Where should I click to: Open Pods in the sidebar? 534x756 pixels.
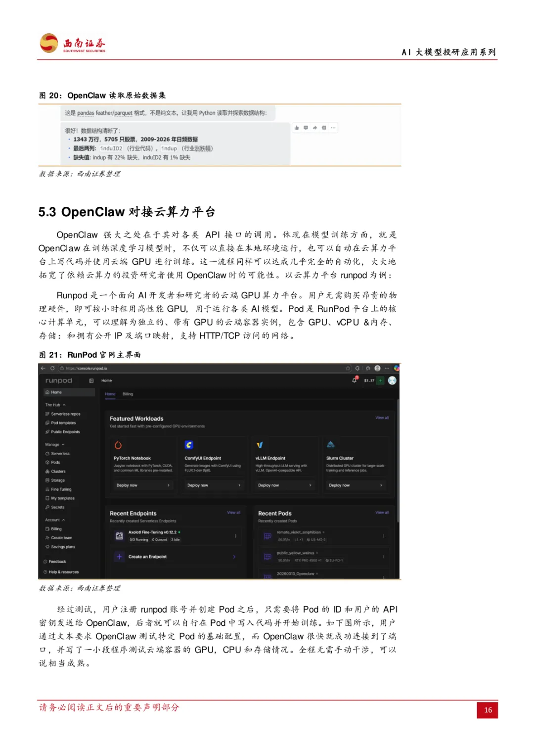[x=52, y=462]
